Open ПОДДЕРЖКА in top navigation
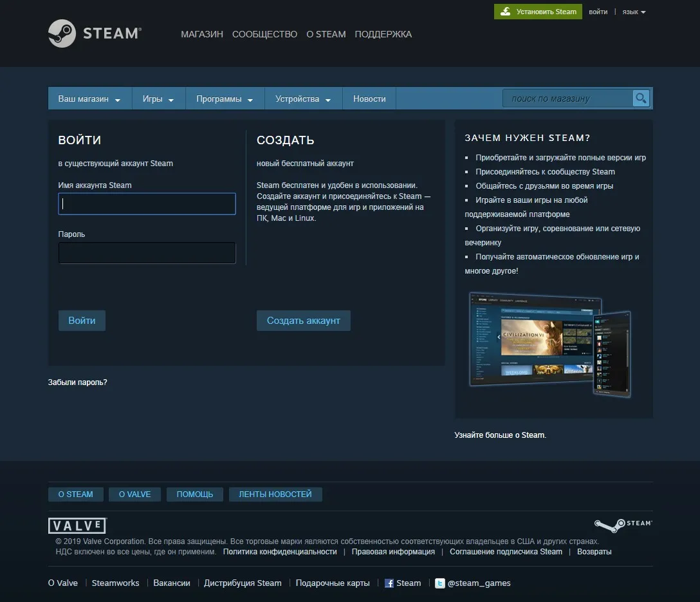The image size is (700, 602). (383, 34)
